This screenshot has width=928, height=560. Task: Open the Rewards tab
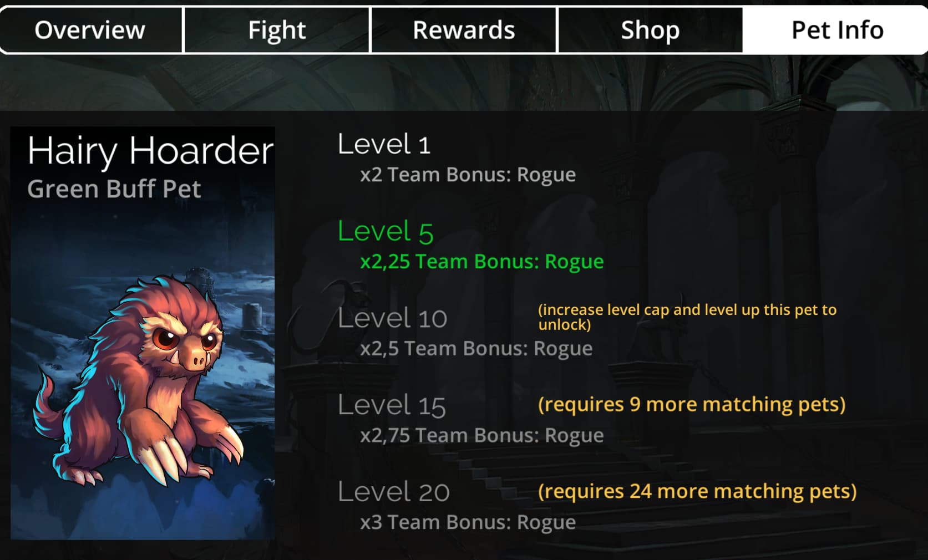[464, 30]
